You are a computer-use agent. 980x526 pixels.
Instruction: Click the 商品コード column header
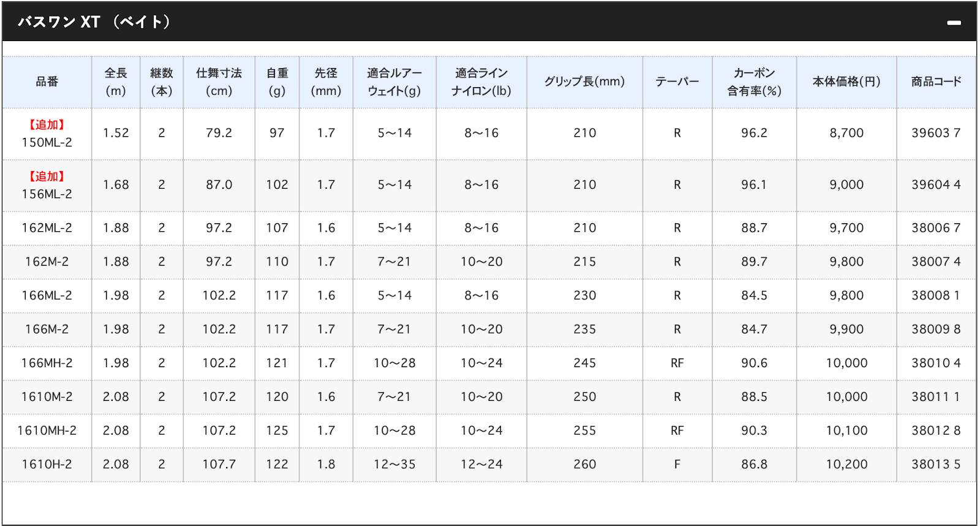tap(935, 82)
